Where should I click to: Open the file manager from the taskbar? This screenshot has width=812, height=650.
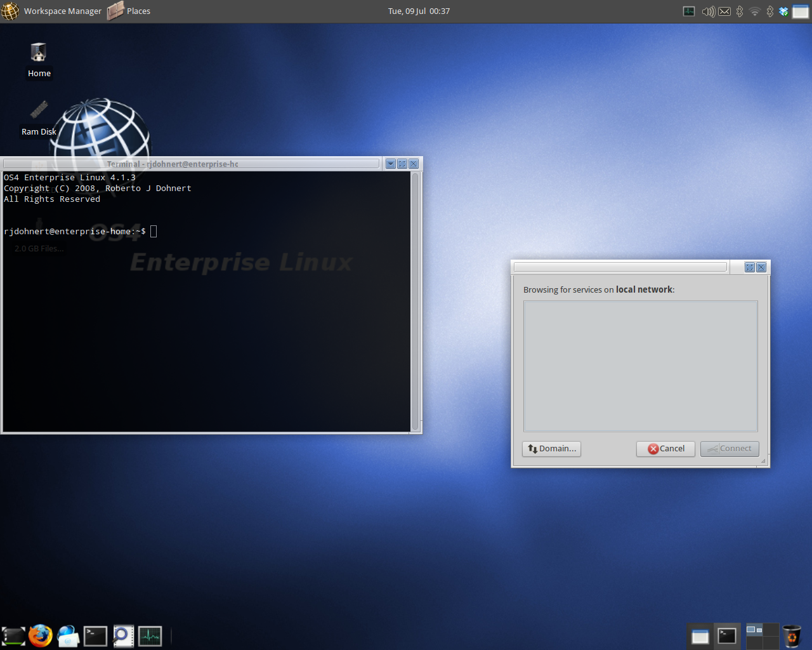[x=13, y=635]
